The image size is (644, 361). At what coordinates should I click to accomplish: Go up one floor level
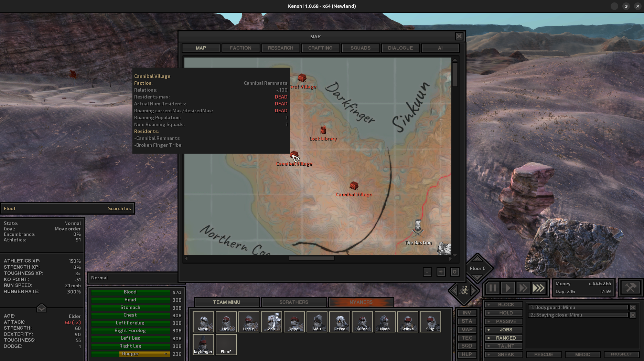477,259
